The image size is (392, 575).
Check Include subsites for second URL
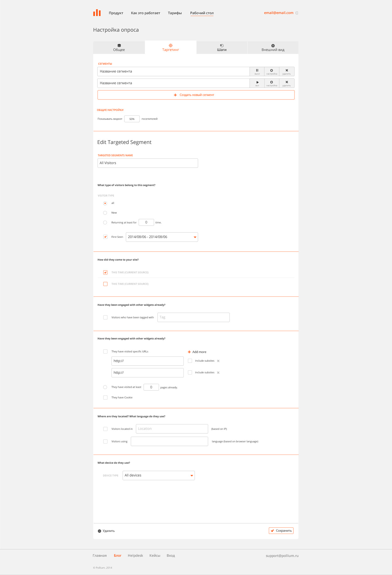[x=190, y=373]
